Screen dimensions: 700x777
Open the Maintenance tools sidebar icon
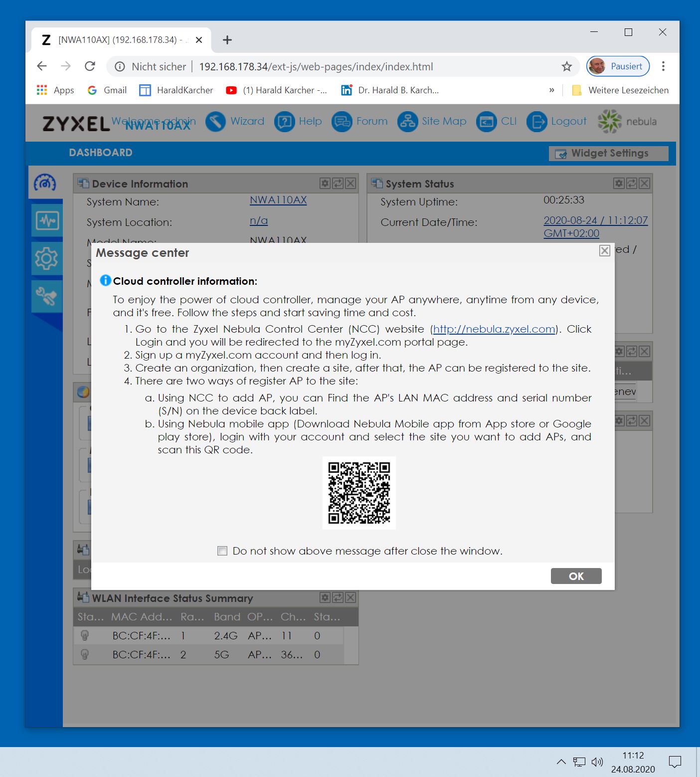[47, 296]
